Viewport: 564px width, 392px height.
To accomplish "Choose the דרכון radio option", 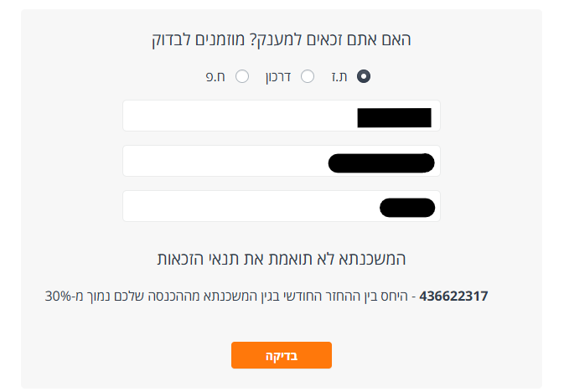I will click(308, 76).
